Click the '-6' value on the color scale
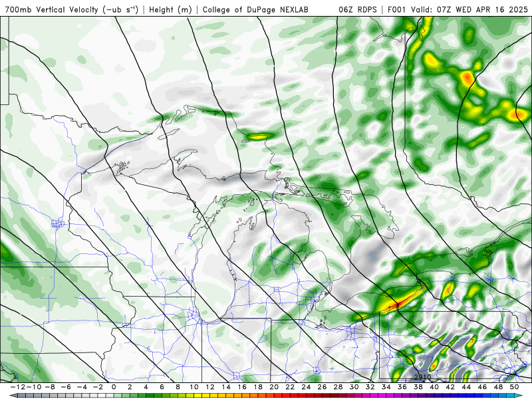532x399 pixels. [x=66, y=387]
